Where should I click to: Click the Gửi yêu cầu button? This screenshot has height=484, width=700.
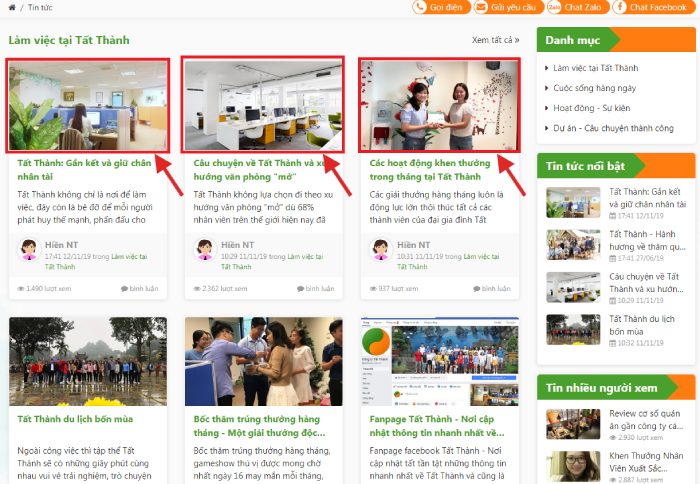[508, 7]
